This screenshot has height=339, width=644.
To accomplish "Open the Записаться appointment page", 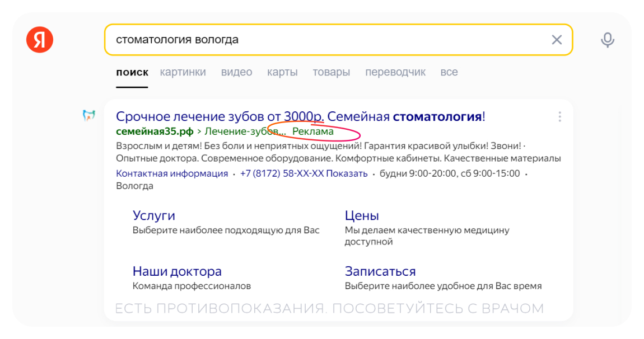I will pos(381,271).
